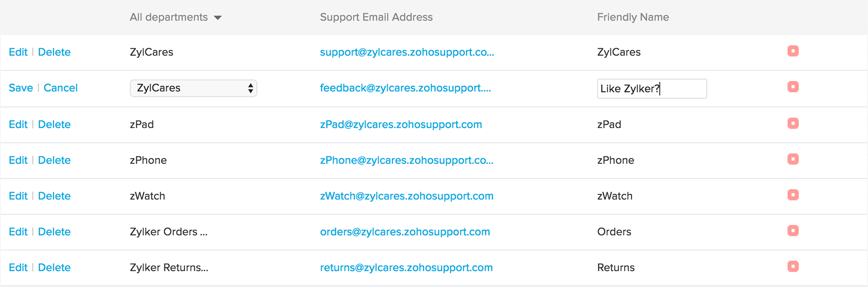The height and width of the screenshot is (287, 868).
Task: Delete the zPhone support email entry
Action: tap(54, 160)
